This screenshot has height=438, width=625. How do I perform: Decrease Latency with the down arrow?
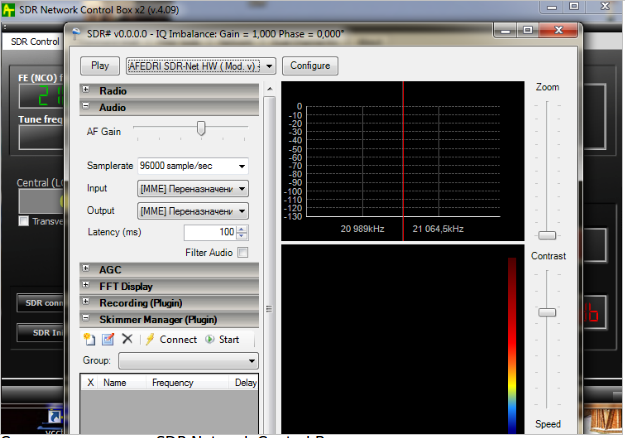pos(242,236)
